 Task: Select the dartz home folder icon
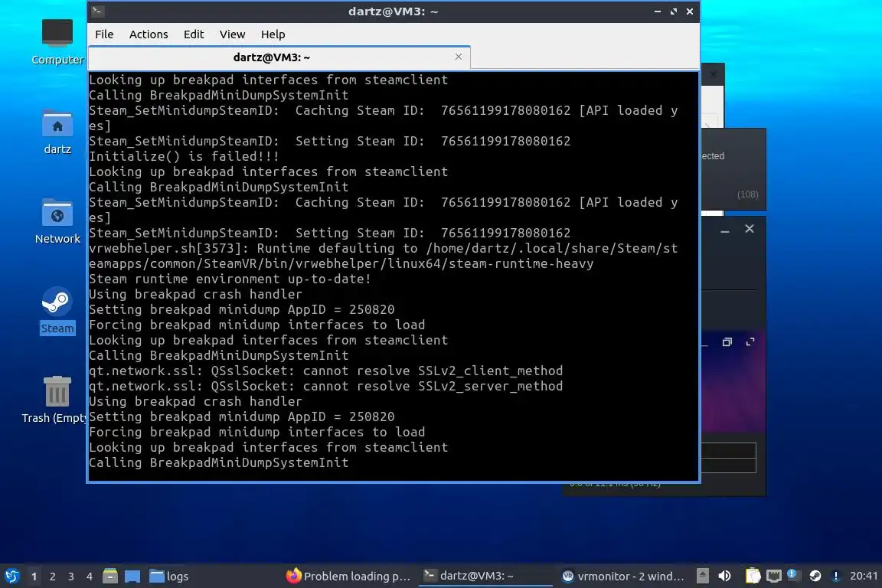pos(57,132)
